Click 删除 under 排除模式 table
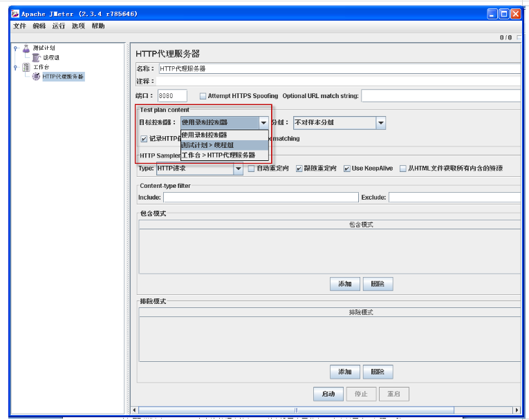The height and width of the screenshot is (420, 529). 377,372
